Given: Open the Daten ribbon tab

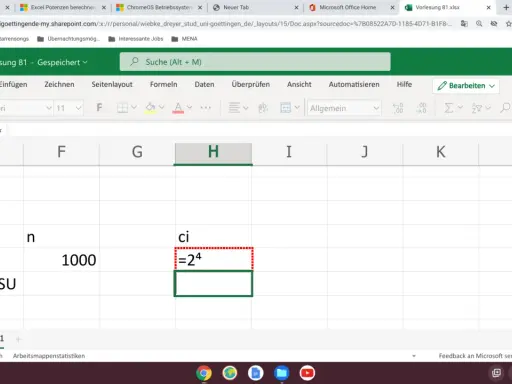Looking at the screenshot, I should [x=204, y=84].
